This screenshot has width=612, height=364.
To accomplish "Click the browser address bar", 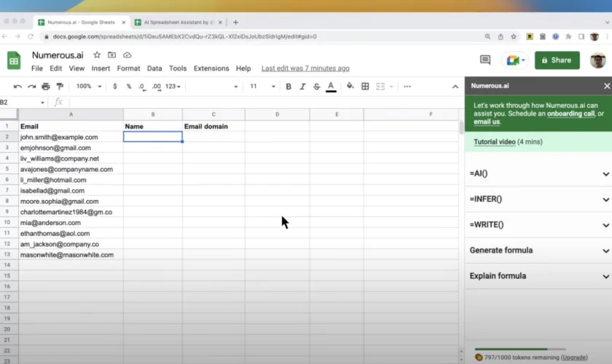I will (x=262, y=36).
